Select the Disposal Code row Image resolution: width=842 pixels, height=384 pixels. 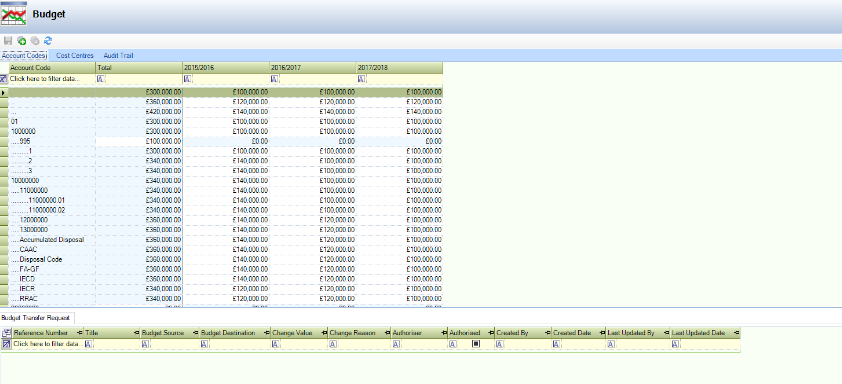point(52,259)
